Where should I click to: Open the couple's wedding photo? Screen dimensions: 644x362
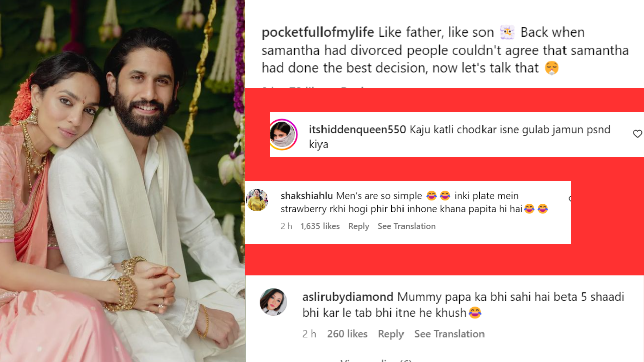pyautogui.click(x=122, y=181)
